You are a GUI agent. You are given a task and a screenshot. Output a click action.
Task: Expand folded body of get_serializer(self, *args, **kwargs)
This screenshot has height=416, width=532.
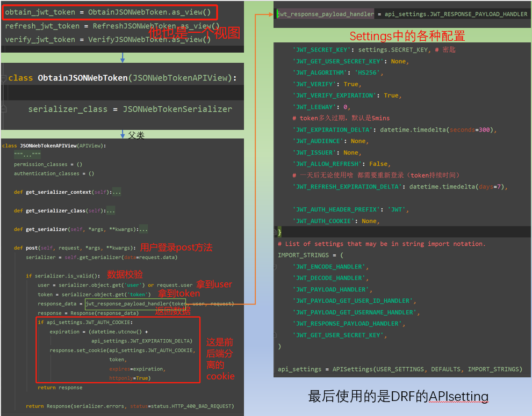(x=143, y=230)
